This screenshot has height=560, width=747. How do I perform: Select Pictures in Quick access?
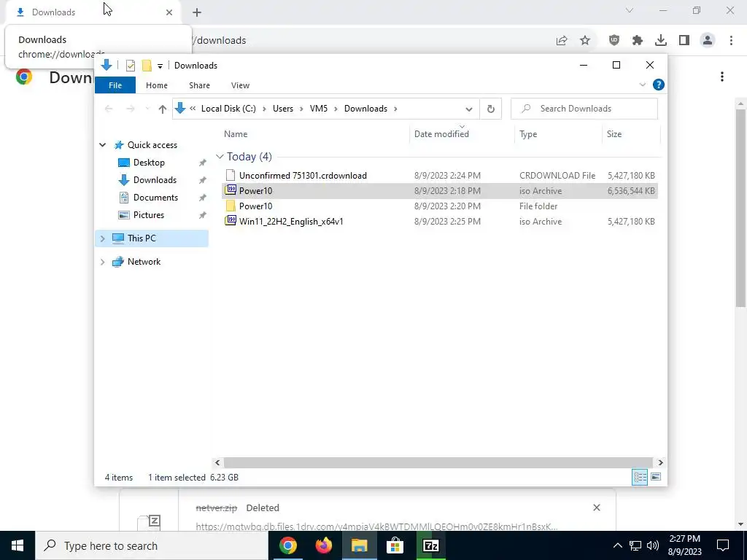(x=149, y=215)
